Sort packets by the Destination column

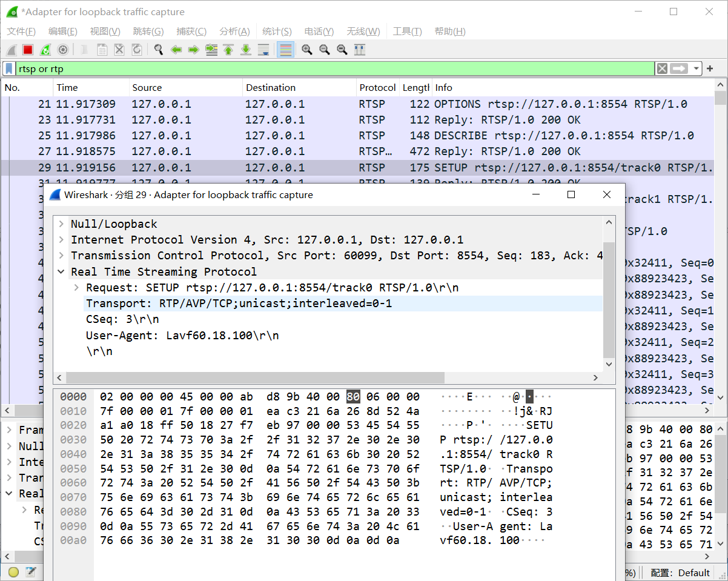pyautogui.click(x=299, y=88)
